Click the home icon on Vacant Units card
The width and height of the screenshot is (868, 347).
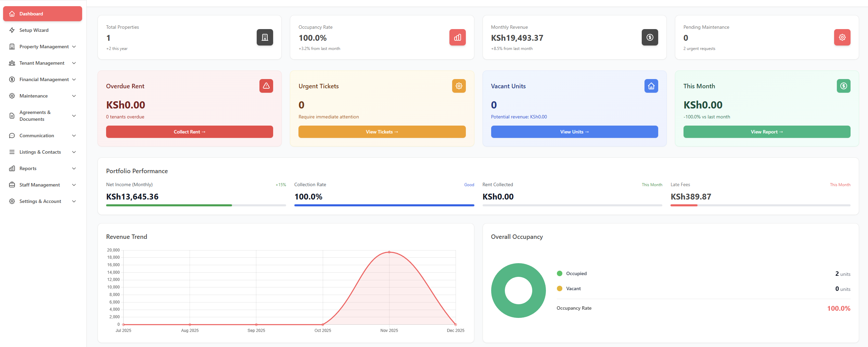coord(651,86)
